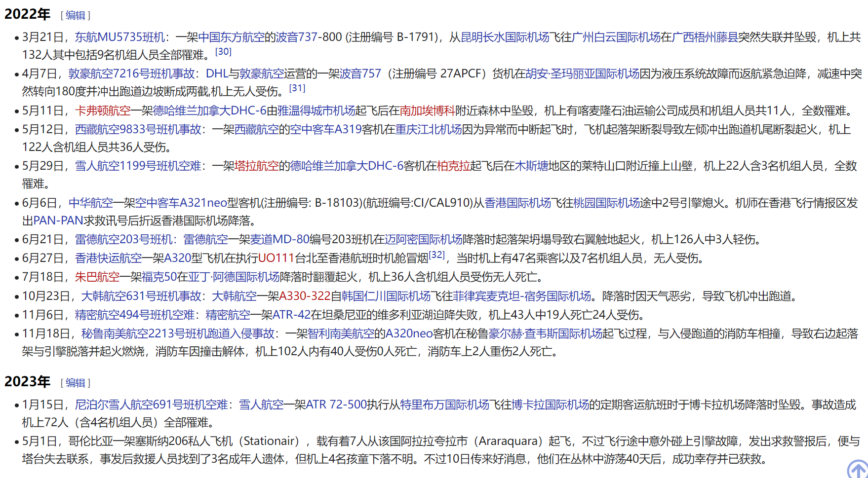Viewport: 868px width, 478px height.
Task: Follow the 木斯塘 link
Action: (531, 166)
